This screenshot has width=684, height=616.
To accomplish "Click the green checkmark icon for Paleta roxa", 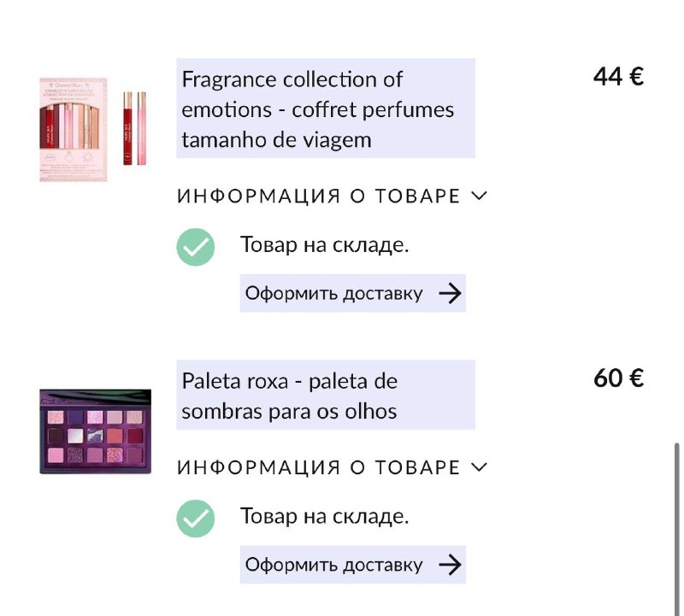I will pos(196,519).
